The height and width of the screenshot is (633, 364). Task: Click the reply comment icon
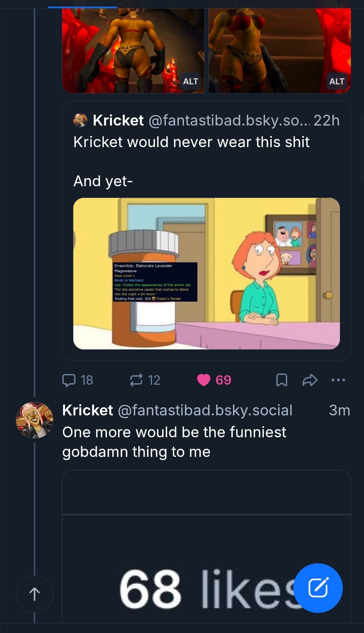point(69,380)
